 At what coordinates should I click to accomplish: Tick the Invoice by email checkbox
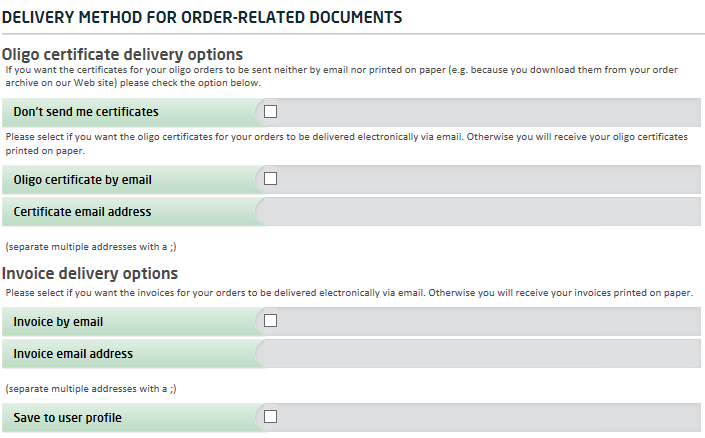[x=270, y=321]
